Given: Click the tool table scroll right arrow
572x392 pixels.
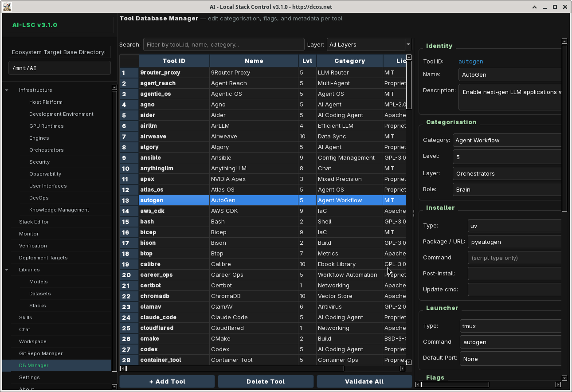Looking at the screenshot, I should 403,368.
